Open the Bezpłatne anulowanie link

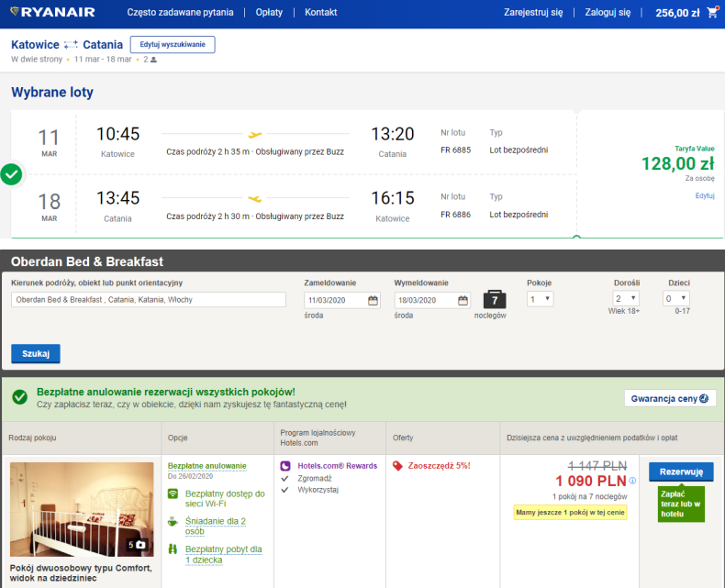coord(207,466)
